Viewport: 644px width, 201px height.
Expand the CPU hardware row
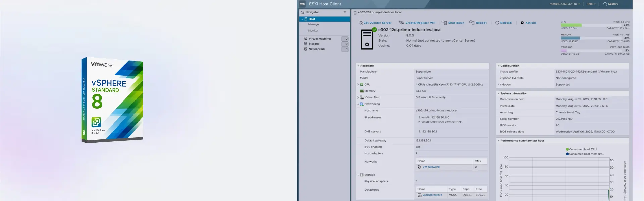[358, 85]
